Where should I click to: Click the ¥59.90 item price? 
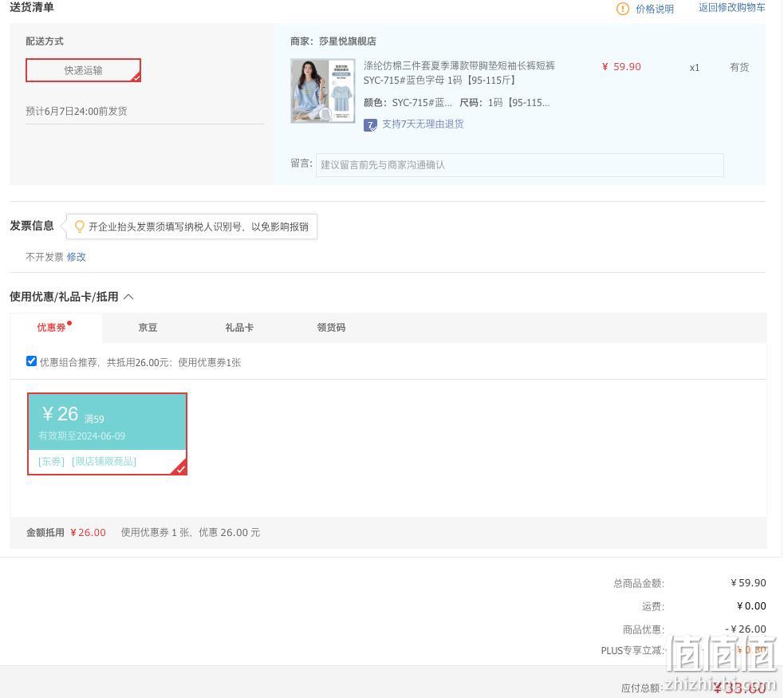[621, 66]
